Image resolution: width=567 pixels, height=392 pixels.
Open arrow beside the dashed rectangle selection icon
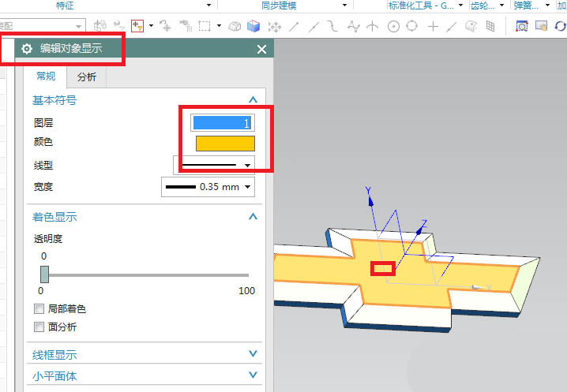point(219,26)
